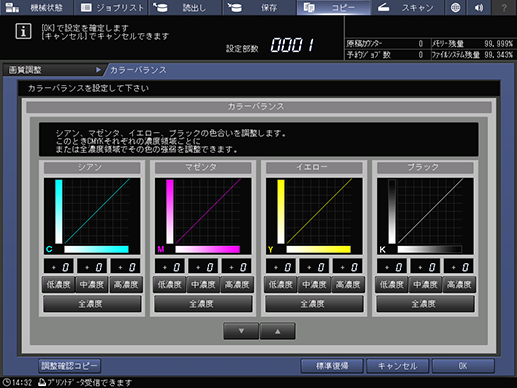
Task: Open the ジョブリスト job list tab
Action: [x=111, y=7]
